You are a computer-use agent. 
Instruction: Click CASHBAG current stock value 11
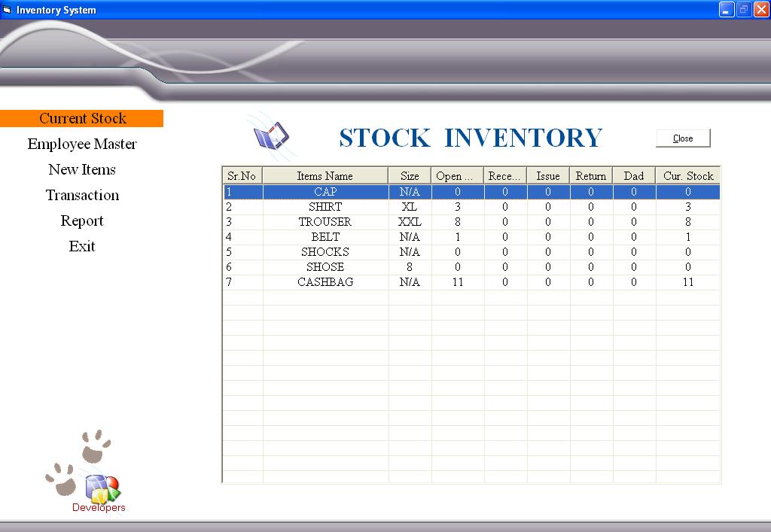tap(688, 282)
